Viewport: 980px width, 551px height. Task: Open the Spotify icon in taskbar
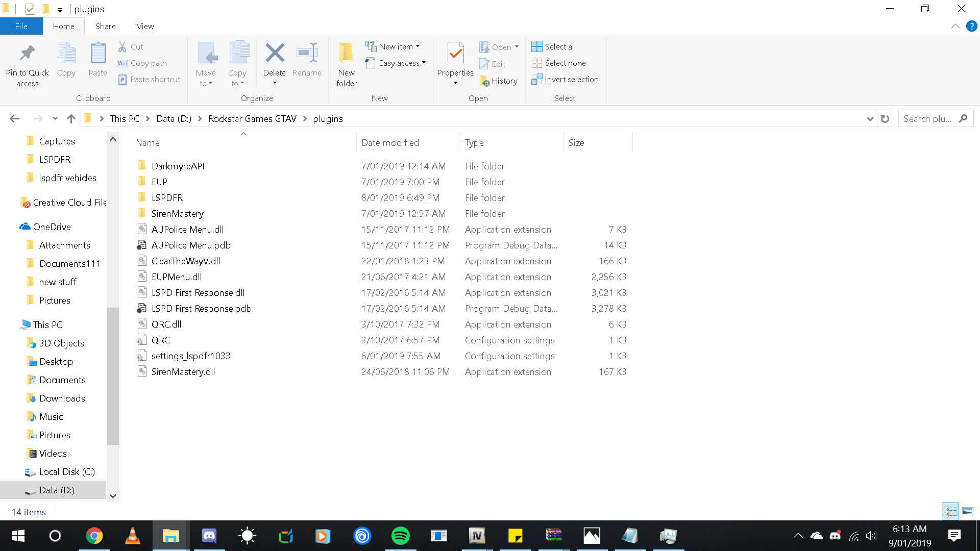click(400, 536)
